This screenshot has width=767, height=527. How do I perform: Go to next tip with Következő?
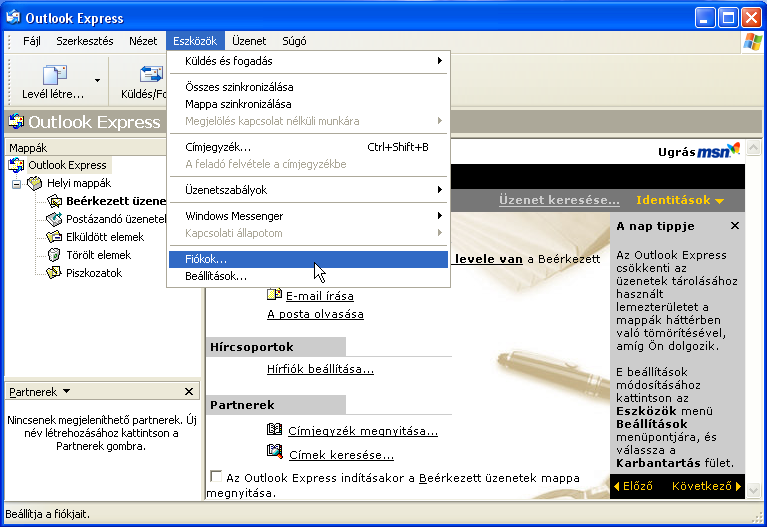coord(706,486)
